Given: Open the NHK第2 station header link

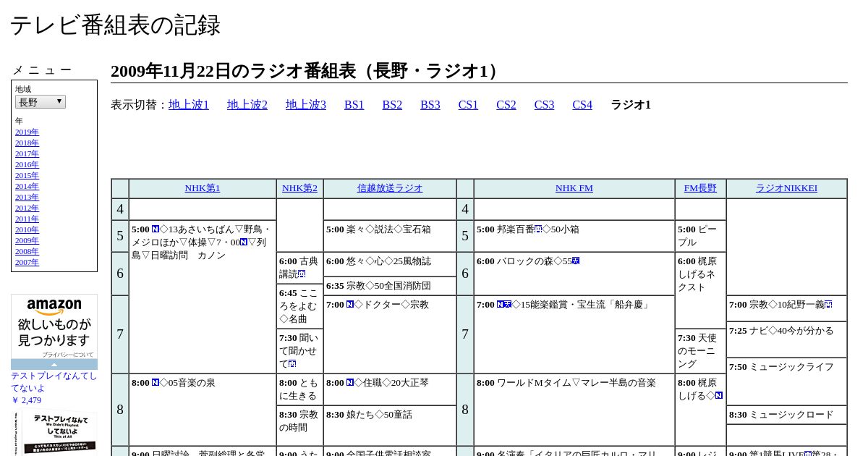Looking at the screenshot, I should (299, 188).
